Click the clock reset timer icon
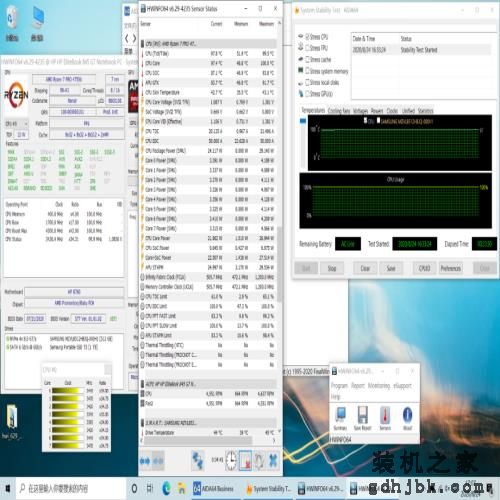Viewport: 500px width, 500px height. click(231, 461)
